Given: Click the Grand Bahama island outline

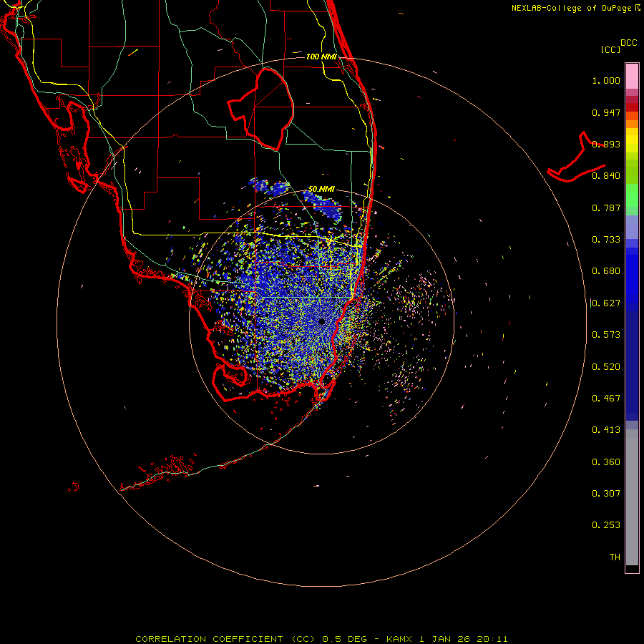Looking at the screenshot, I should 576,158.
